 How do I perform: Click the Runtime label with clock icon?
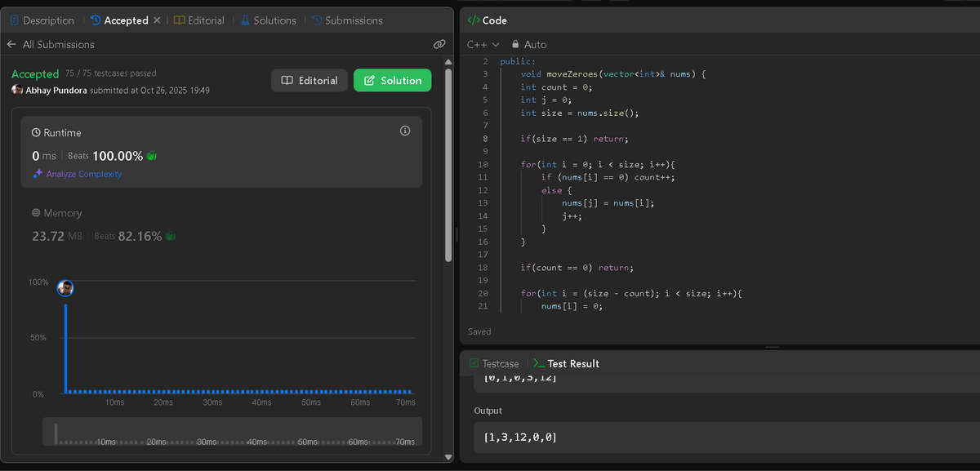tap(56, 132)
